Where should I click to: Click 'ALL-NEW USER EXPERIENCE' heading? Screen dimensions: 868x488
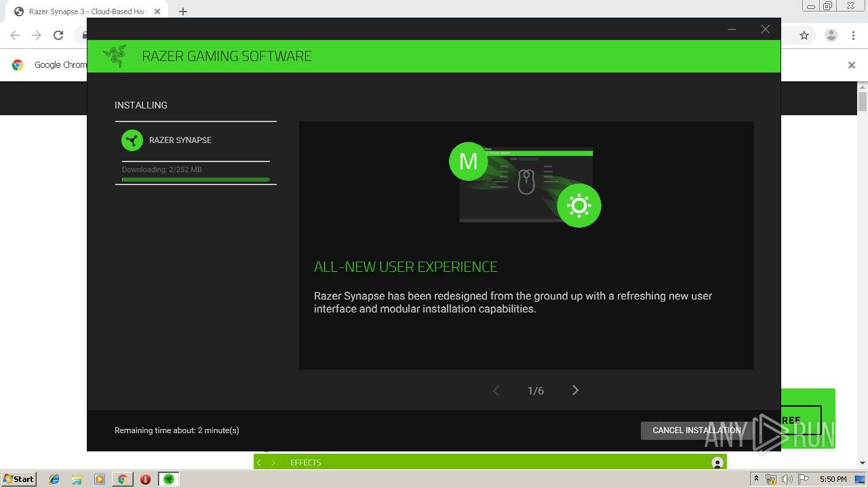coord(406,267)
